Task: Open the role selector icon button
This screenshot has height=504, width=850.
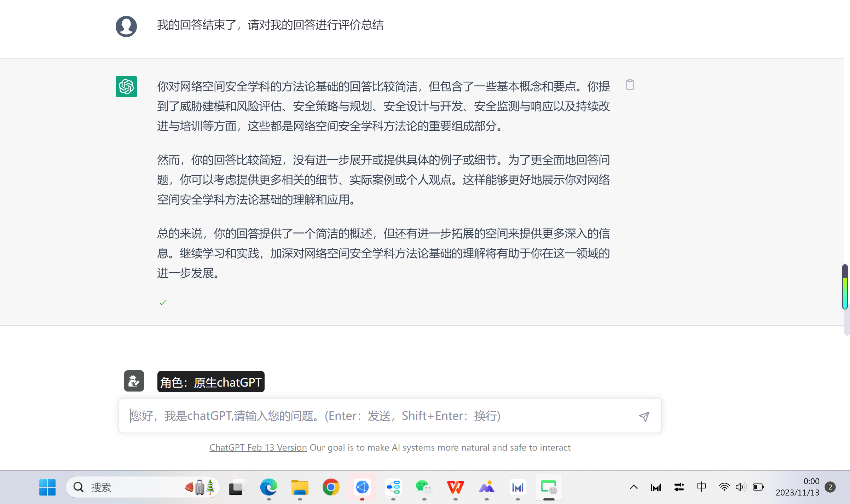Action: (134, 381)
